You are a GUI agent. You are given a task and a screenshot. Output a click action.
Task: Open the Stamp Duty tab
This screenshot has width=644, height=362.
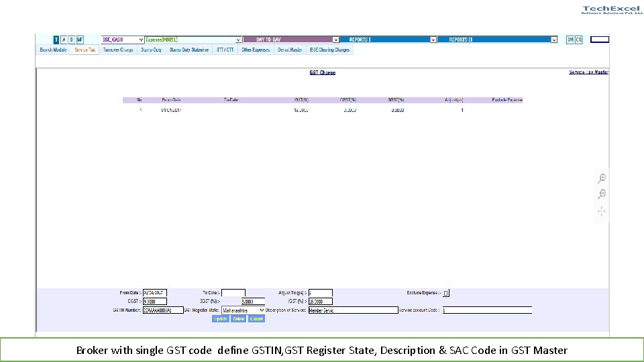click(152, 50)
